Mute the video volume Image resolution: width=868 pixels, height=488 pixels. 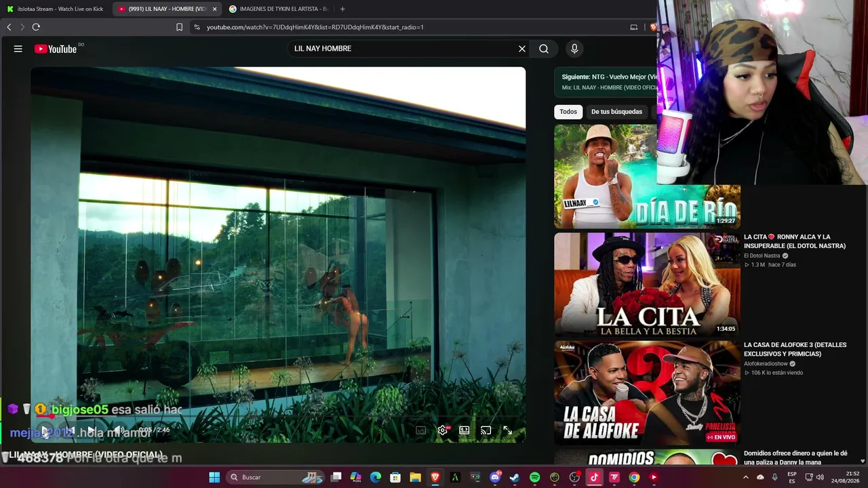pyautogui.click(x=119, y=430)
